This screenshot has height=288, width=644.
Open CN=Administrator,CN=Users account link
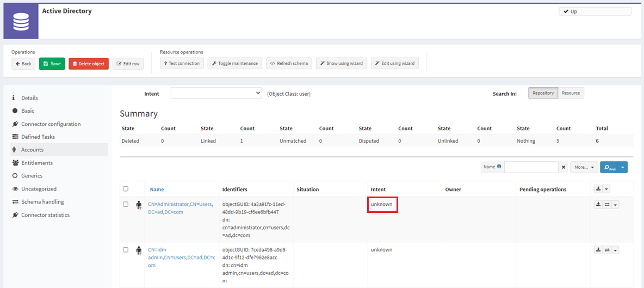point(181,207)
